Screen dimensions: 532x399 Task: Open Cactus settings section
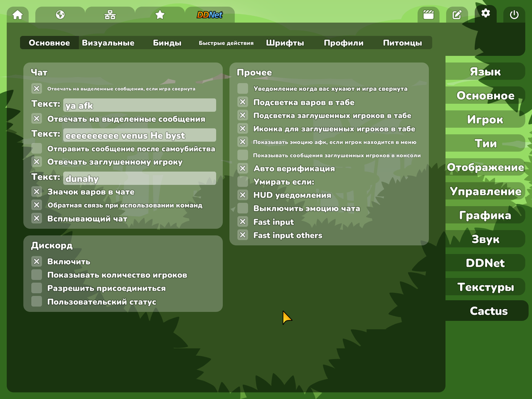click(487, 311)
